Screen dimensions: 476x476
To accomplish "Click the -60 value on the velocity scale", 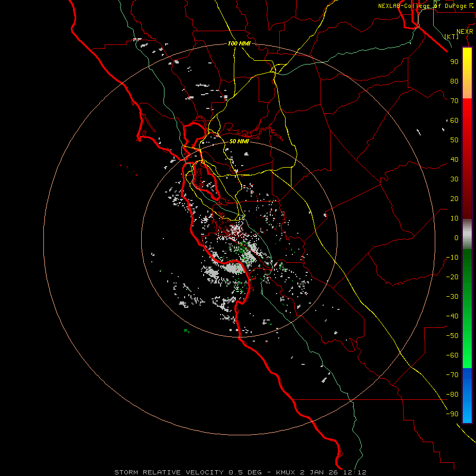I will pyautogui.click(x=452, y=355).
